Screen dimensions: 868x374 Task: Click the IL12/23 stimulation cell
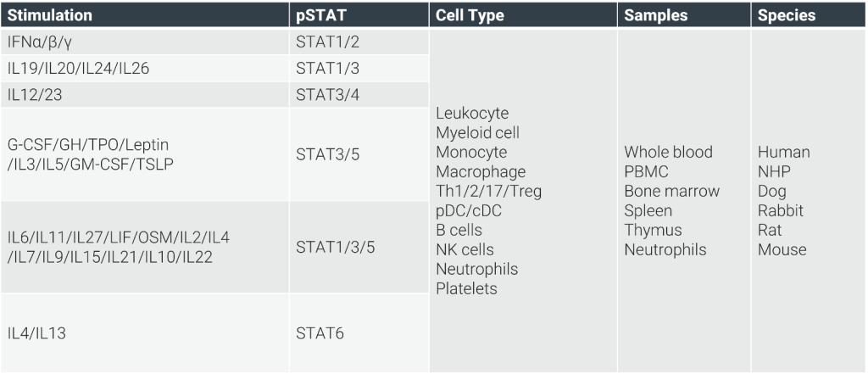point(35,95)
